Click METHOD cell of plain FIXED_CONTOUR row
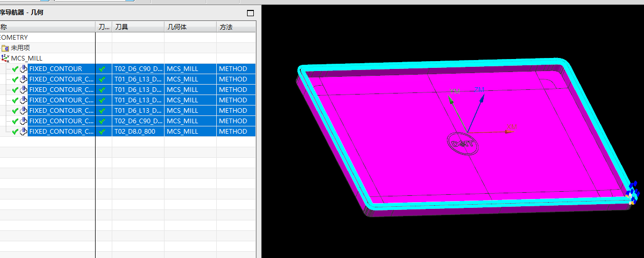This screenshot has width=644, height=258. pos(236,69)
